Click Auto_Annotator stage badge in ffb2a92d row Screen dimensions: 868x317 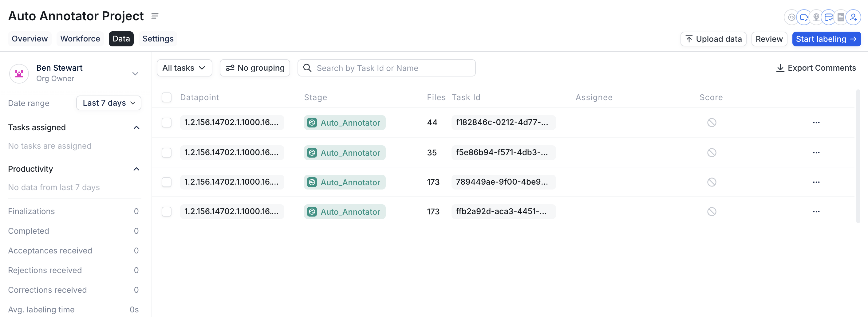[345, 212]
